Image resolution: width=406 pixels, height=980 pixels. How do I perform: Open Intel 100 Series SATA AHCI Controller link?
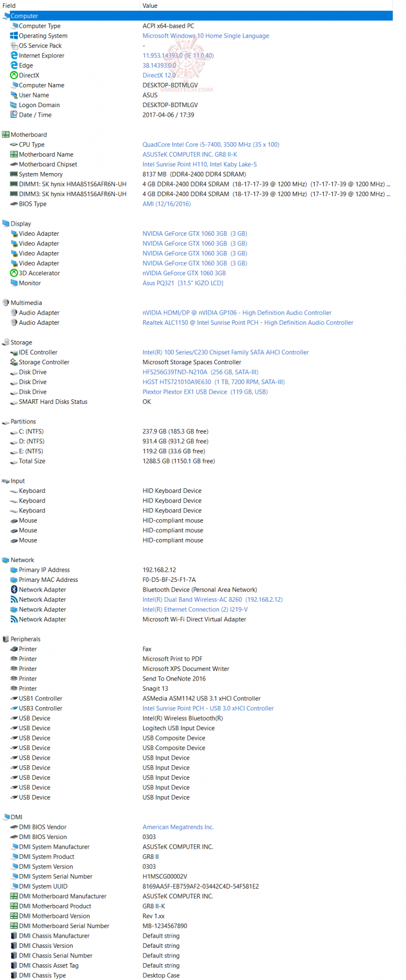click(226, 352)
